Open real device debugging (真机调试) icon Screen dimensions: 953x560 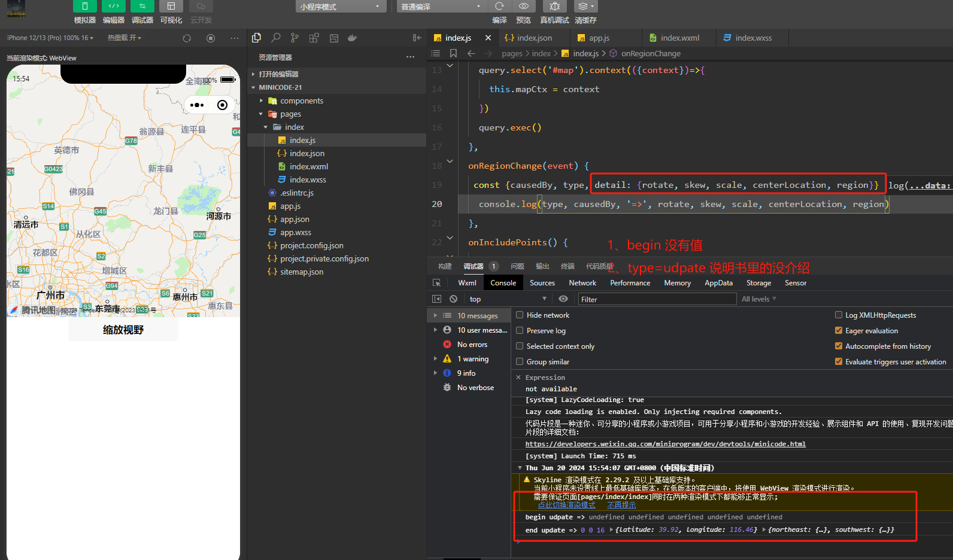(554, 7)
